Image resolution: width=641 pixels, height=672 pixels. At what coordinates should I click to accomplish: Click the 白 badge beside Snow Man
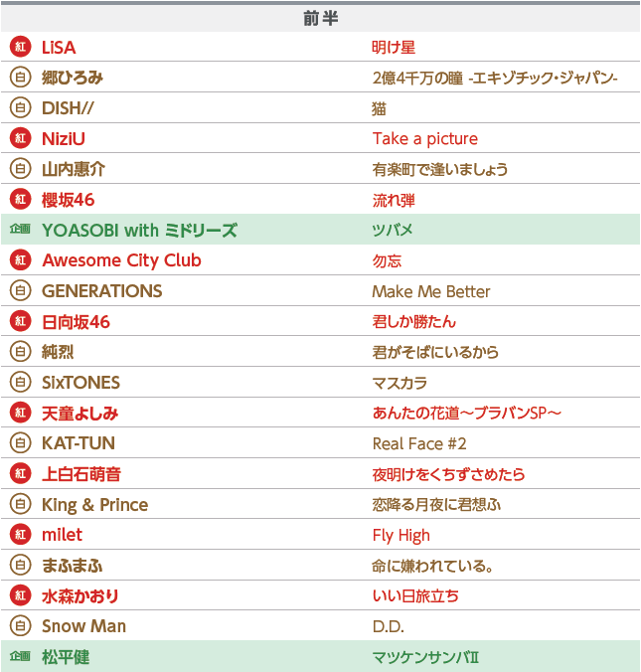coord(20,625)
